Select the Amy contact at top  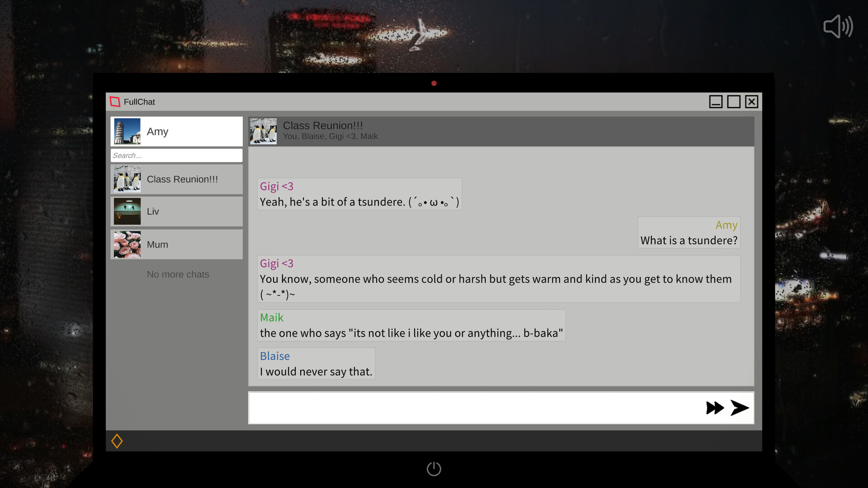(x=176, y=131)
